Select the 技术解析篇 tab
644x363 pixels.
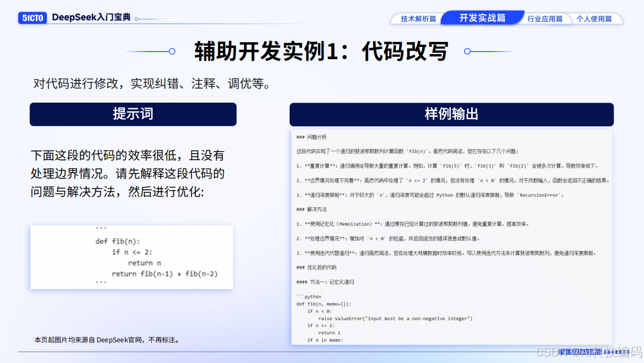(x=419, y=18)
